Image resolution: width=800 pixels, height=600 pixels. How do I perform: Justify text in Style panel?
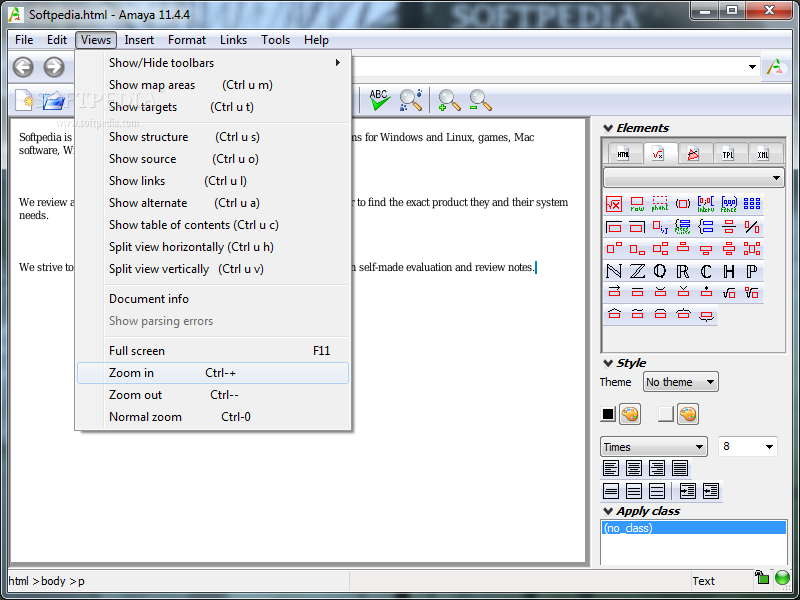click(x=680, y=468)
